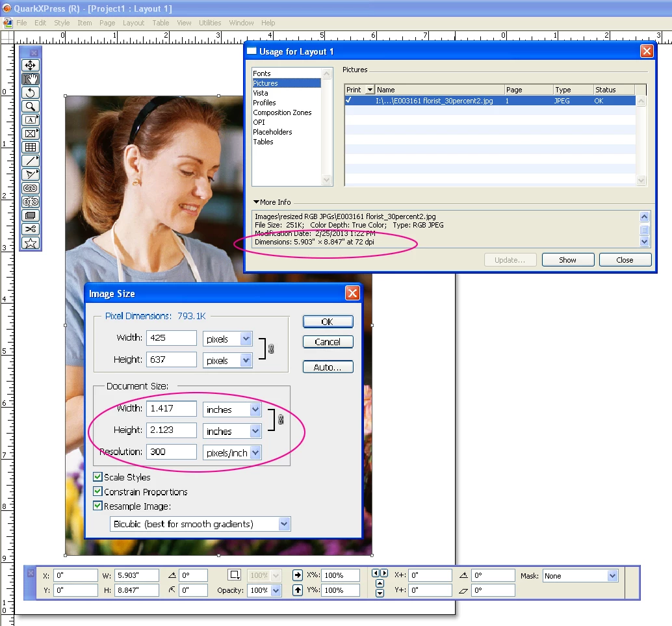This screenshot has width=672, height=626.
Task: Click OK in Image Size dialog
Action: pos(328,322)
